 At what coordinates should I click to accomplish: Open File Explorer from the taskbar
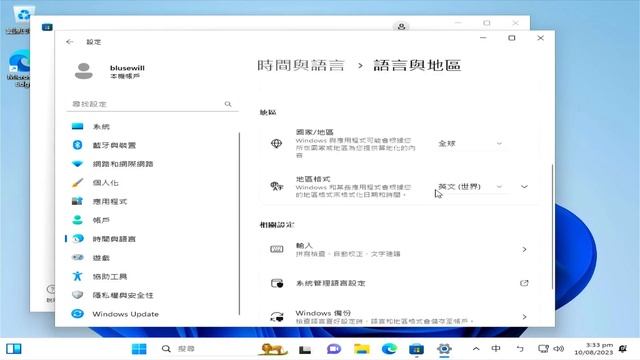tap(362, 349)
